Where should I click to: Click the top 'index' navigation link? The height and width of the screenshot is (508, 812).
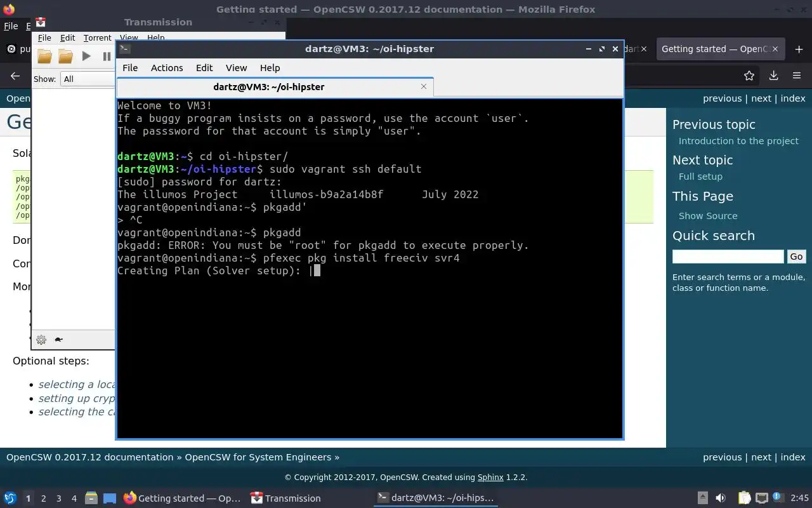793,98
